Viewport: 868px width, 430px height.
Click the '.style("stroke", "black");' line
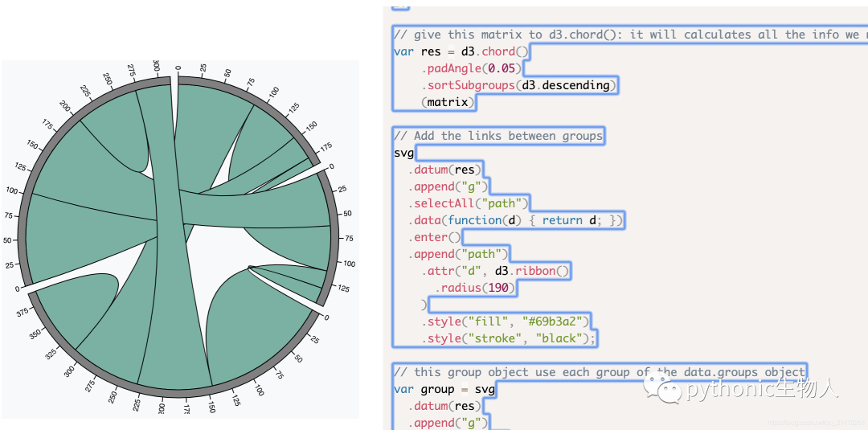click(x=508, y=338)
